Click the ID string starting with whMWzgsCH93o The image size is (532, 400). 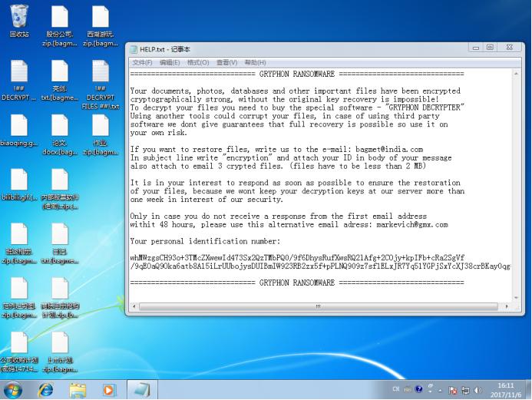pyautogui.click(x=297, y=258)
